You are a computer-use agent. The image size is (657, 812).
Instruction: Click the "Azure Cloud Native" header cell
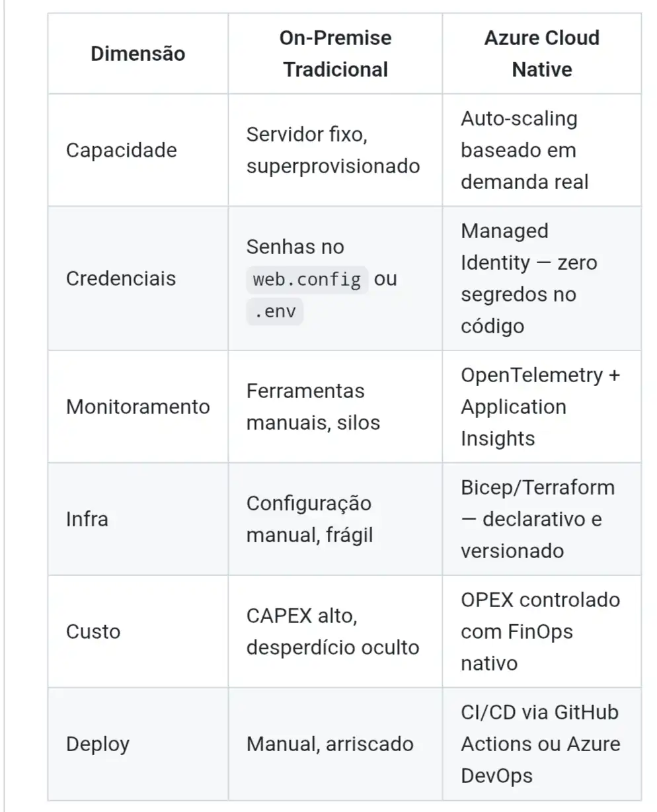coord(541,54)
